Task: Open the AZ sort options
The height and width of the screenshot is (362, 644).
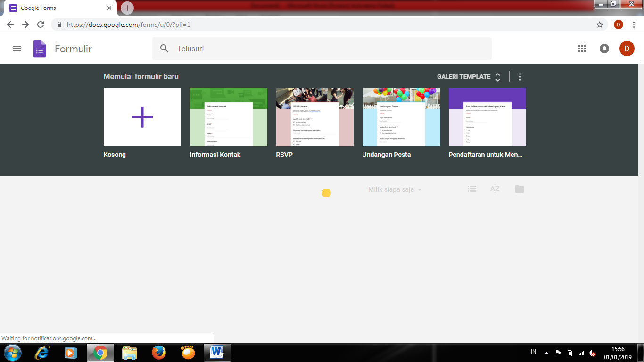Action: pyautogui.click(x=495, y=189)
